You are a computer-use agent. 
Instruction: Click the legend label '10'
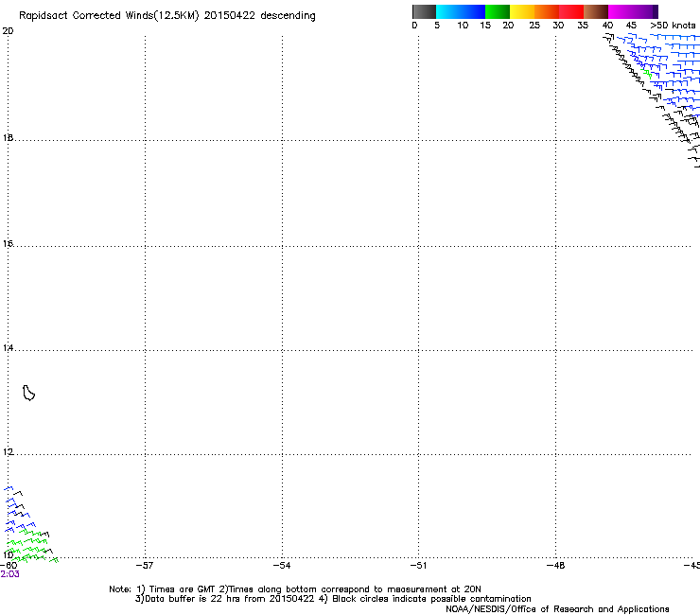click(x=463, y=25)
